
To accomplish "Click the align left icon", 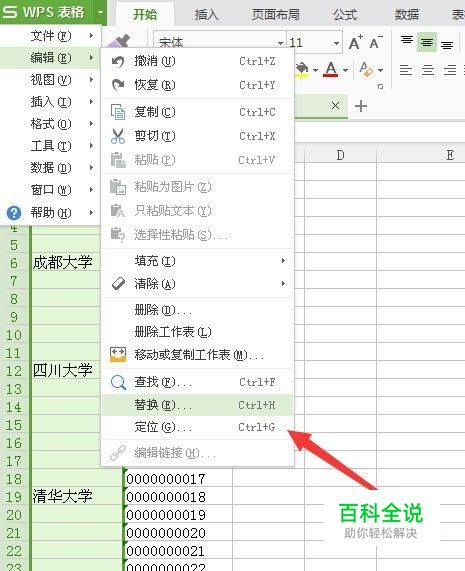I will pyautogui.click(x=406, y=70).
